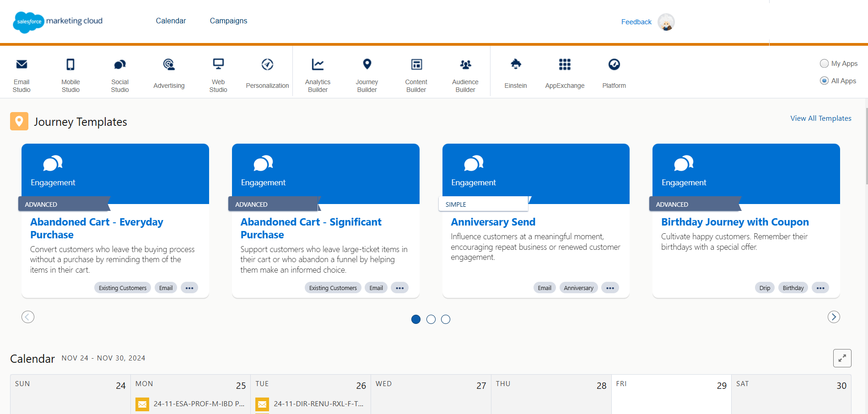Expand more tags on Abandoned Cart Significant card

point(399,288)
